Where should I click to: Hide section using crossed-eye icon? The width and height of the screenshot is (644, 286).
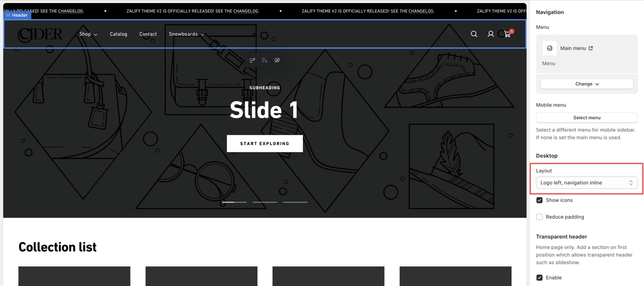pos(277,60)
